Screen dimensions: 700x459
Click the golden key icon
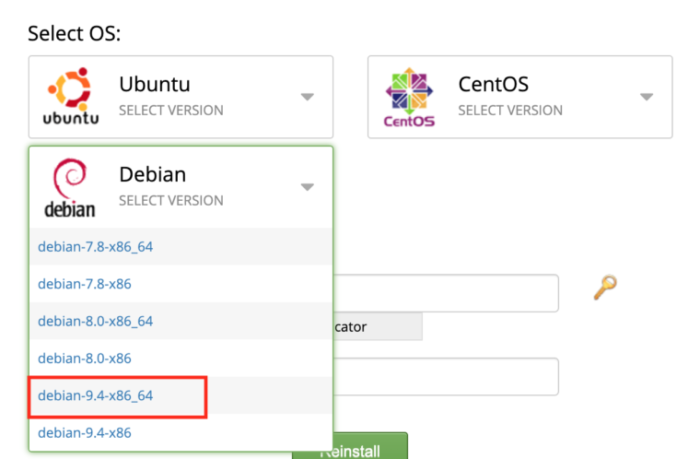pyautogui.click(x=605, y=288)
